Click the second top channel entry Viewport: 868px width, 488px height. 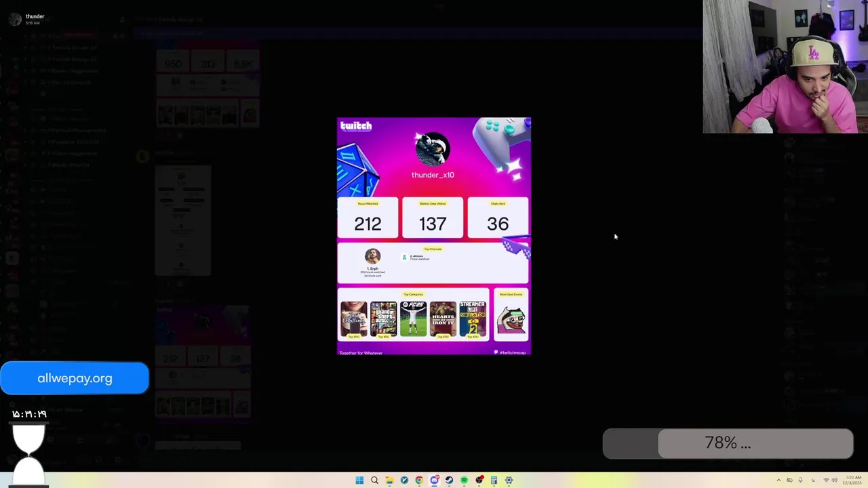coord(416,258)
